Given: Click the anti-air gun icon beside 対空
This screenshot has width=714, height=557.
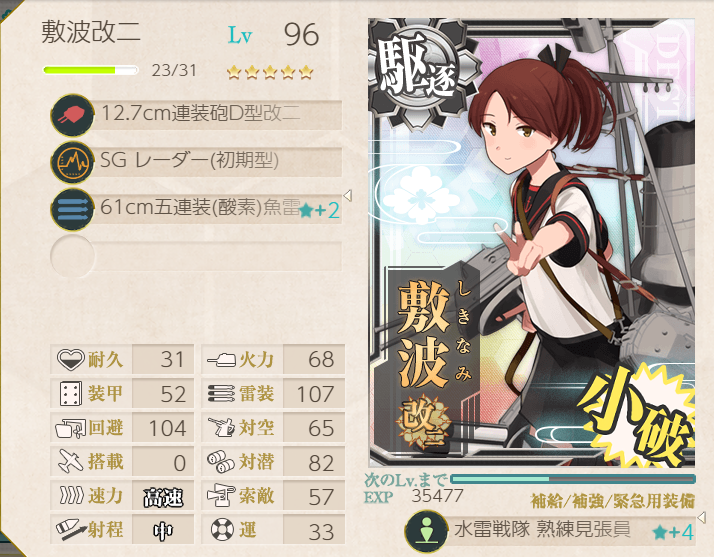Looking at the screenshot, I should 221,427.
